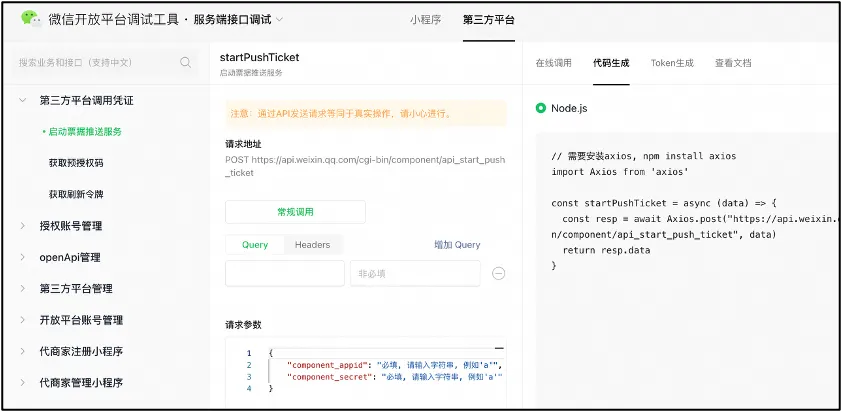The height and width of the screenshot is (412, 842).
Task: Click the 请求参数 label
Action: (243, 324)
